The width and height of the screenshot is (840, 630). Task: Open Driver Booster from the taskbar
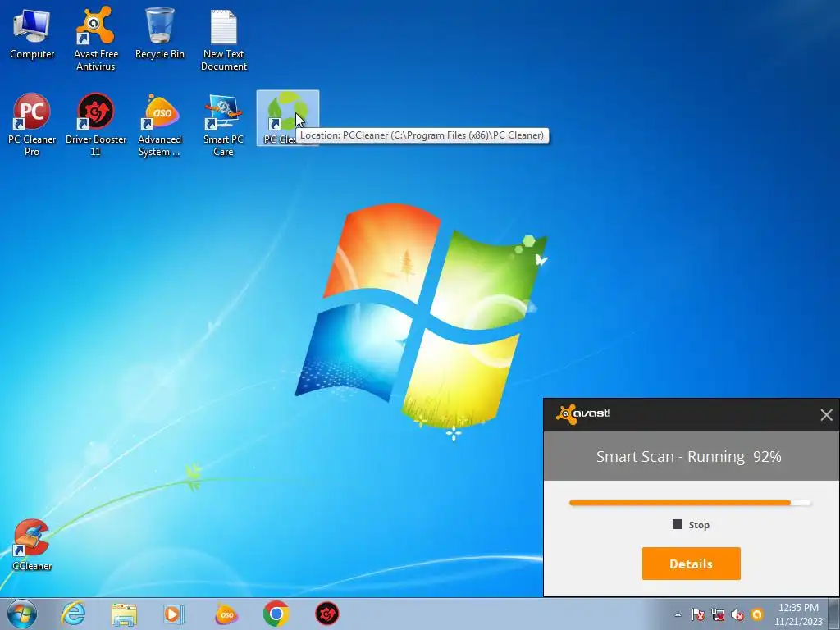point(326,614)
